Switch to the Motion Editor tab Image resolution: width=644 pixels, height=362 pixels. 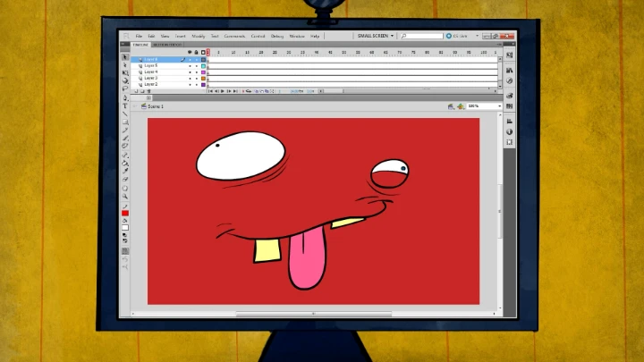coord(167,45)
